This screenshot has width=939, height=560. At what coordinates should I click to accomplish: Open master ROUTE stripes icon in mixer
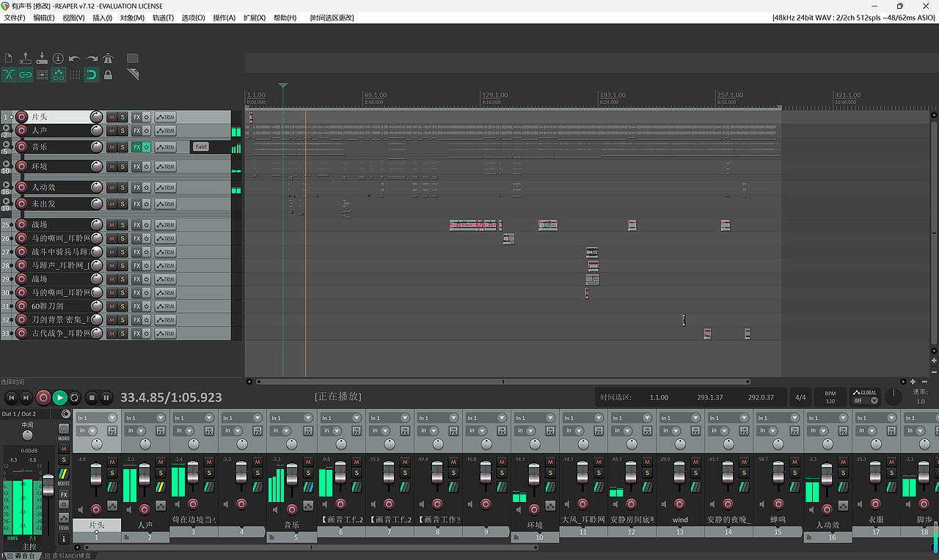pos(64,475)
